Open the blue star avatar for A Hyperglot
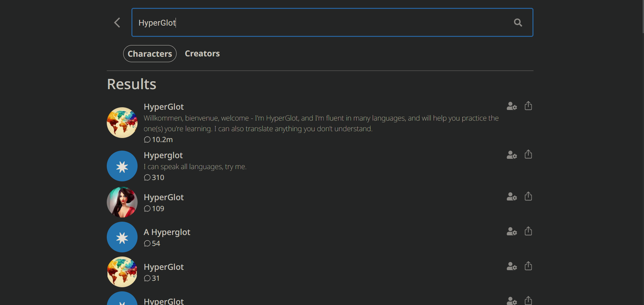The width and height of the screenshot is (644, 305). 122,237
